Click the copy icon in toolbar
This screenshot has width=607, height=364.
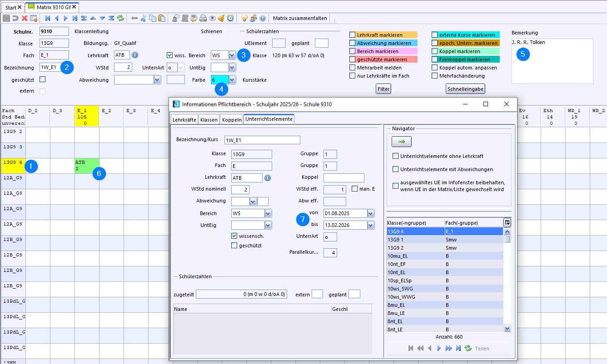tap(153, 18)
